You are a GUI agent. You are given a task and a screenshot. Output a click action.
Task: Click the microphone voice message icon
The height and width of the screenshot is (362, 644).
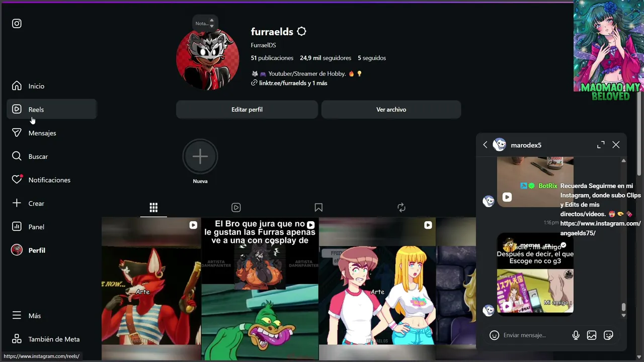point(576,335)
